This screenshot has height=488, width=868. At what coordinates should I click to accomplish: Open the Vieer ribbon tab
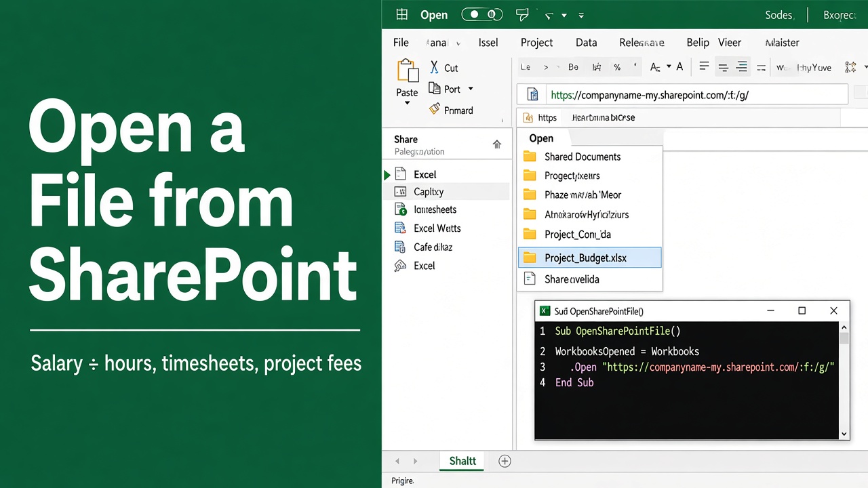point(730,42)
